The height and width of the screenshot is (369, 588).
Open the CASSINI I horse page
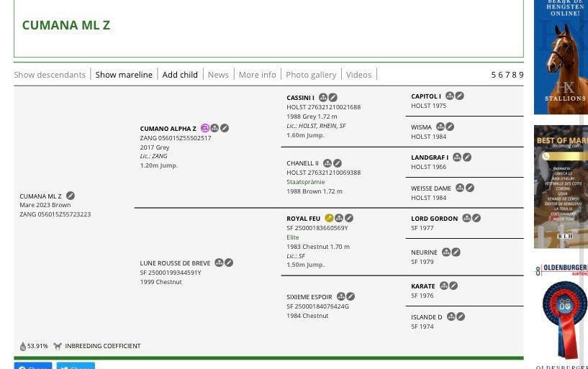pyautogui.click(x=300, y=98)
